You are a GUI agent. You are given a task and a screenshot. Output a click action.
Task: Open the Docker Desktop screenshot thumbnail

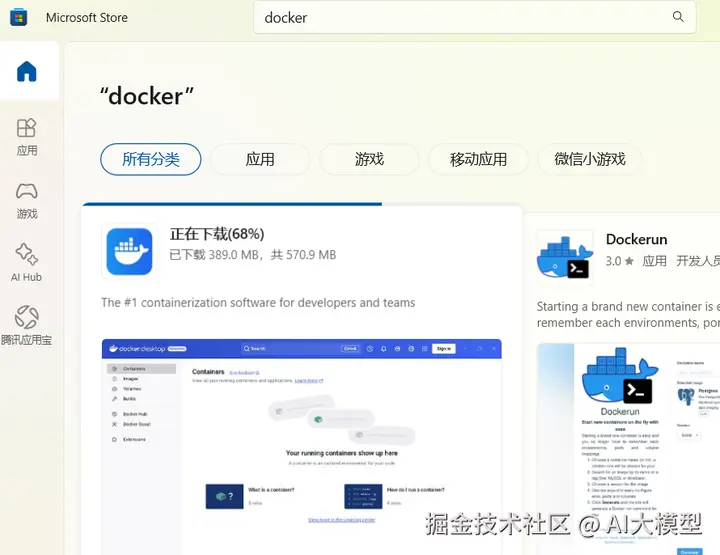tap(302, 446)
